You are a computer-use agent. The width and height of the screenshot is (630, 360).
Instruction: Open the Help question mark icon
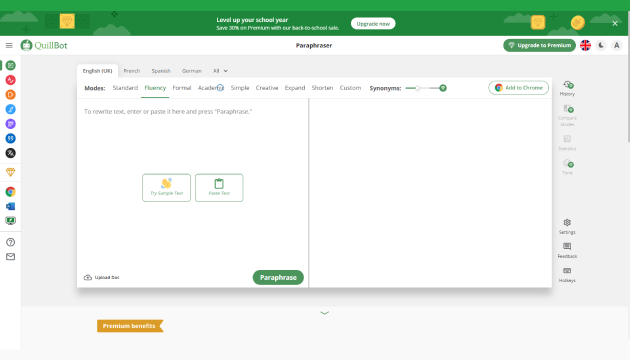tap(10, 242)
